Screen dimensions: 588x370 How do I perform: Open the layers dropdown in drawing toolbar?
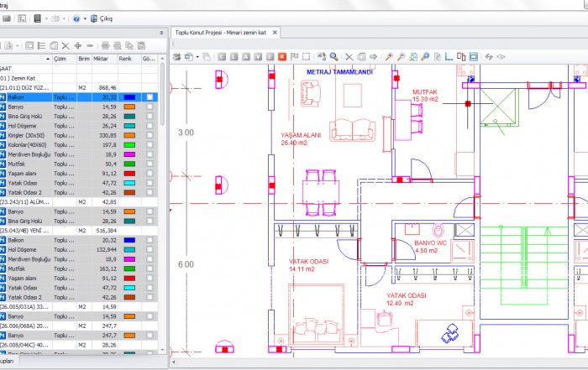(x=197, y=57)
